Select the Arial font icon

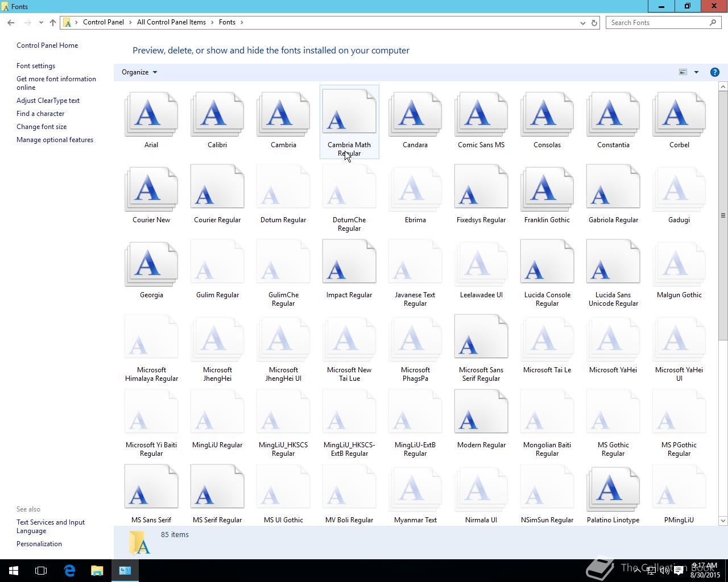(x=151, y=115)
